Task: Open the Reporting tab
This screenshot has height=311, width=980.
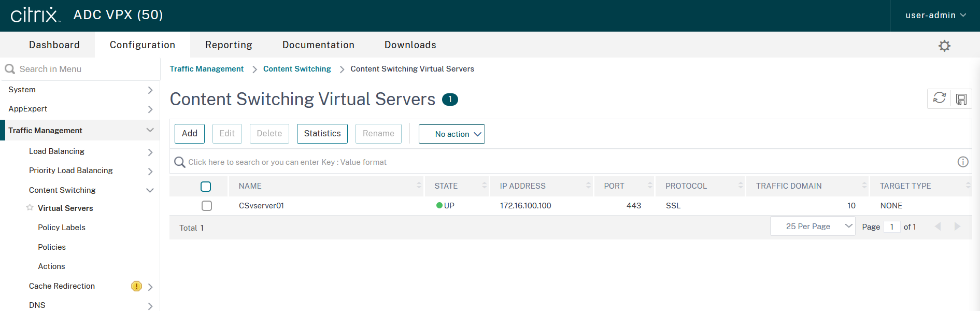Action: (229, 45)
